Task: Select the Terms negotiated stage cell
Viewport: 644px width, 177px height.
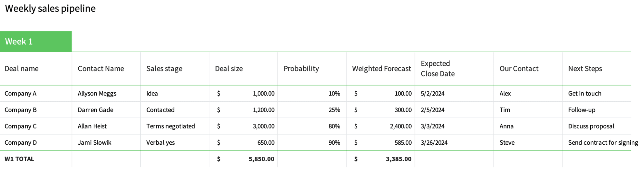Action: point(170,126)
